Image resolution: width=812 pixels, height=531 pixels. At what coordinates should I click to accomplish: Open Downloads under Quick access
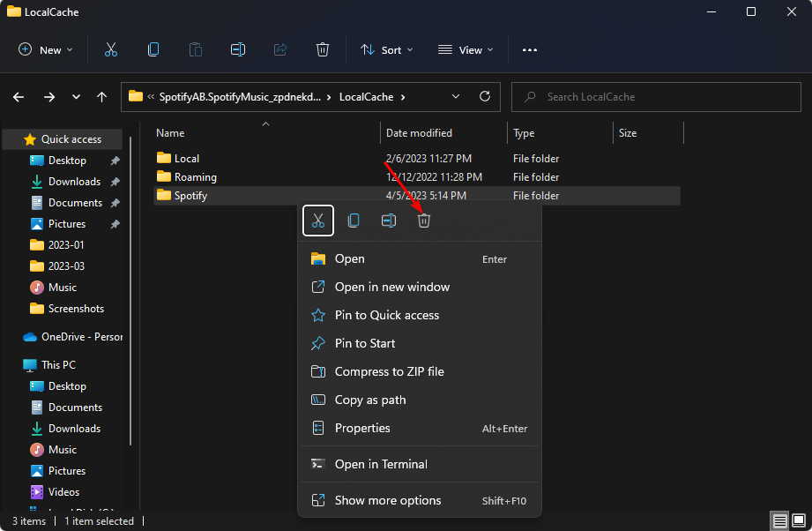74,182
